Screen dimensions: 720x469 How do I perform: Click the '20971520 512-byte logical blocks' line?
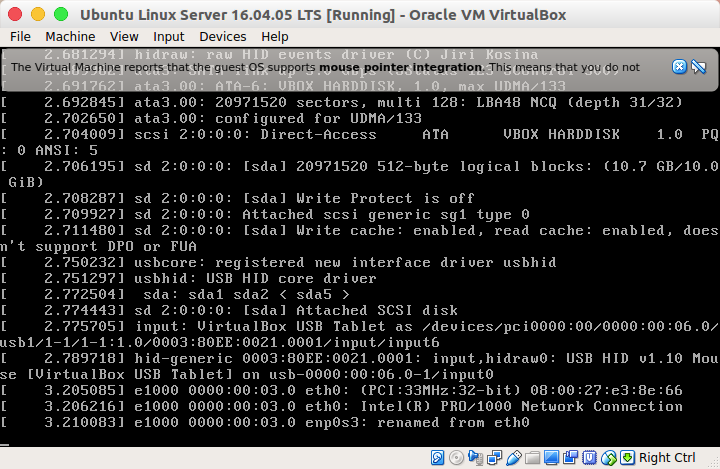coord(360,166)
